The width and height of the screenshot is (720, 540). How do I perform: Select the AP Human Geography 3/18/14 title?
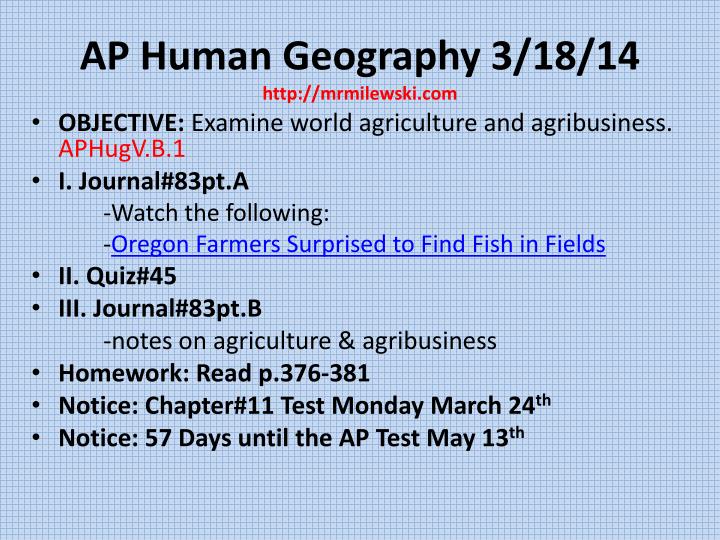pos(360,56)
